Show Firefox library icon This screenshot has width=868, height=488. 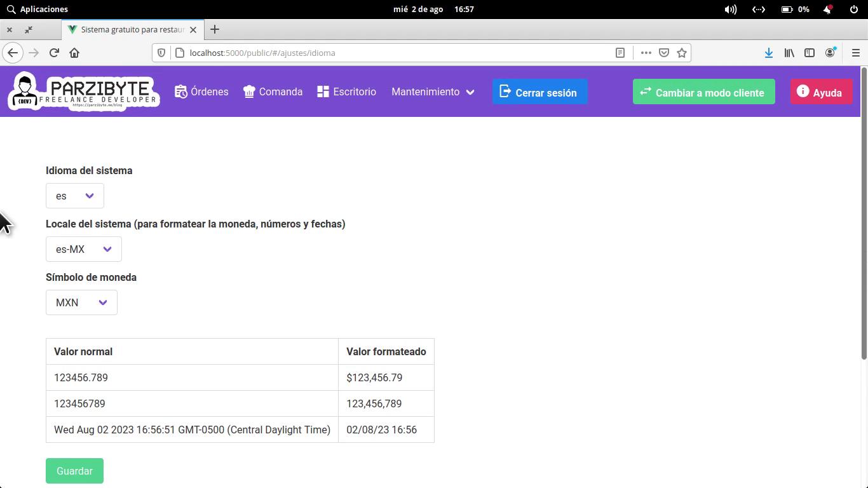click(789, 53)
